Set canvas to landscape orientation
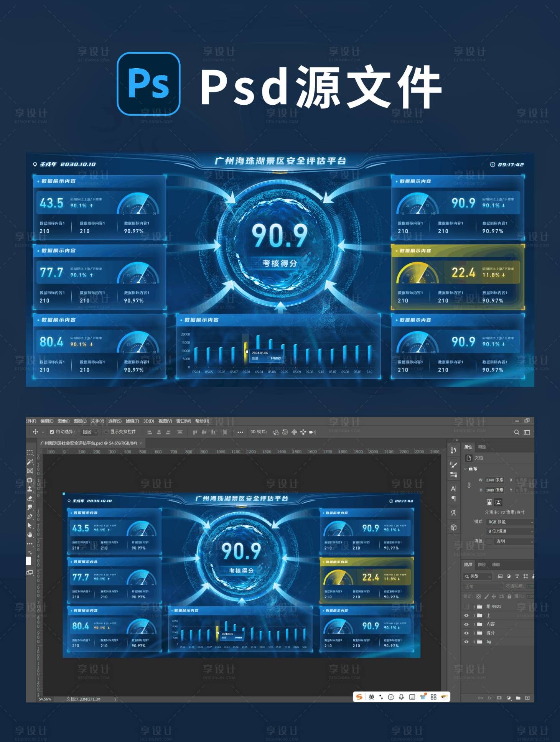560x742 pixels. pos(498,502)
